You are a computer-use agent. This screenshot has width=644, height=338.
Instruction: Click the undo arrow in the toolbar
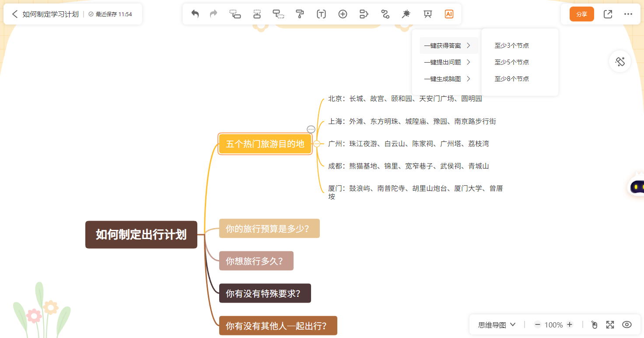[x=195, y=14]
